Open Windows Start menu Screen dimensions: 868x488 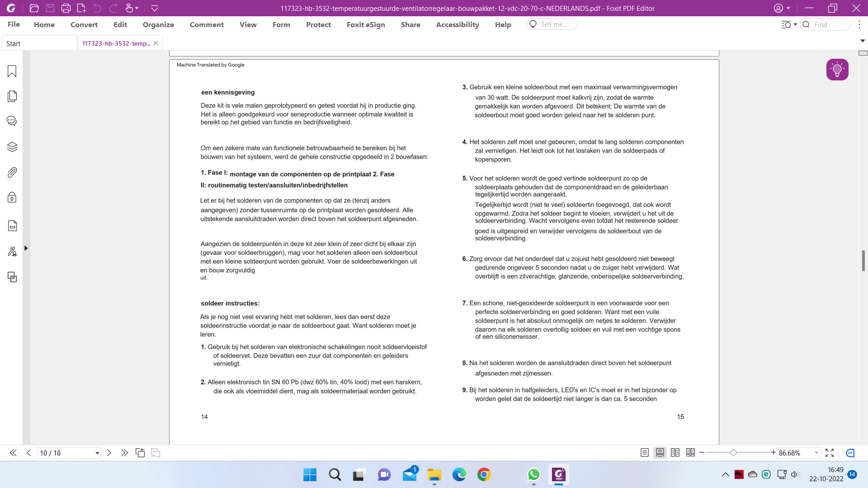(x=310, y=474)
